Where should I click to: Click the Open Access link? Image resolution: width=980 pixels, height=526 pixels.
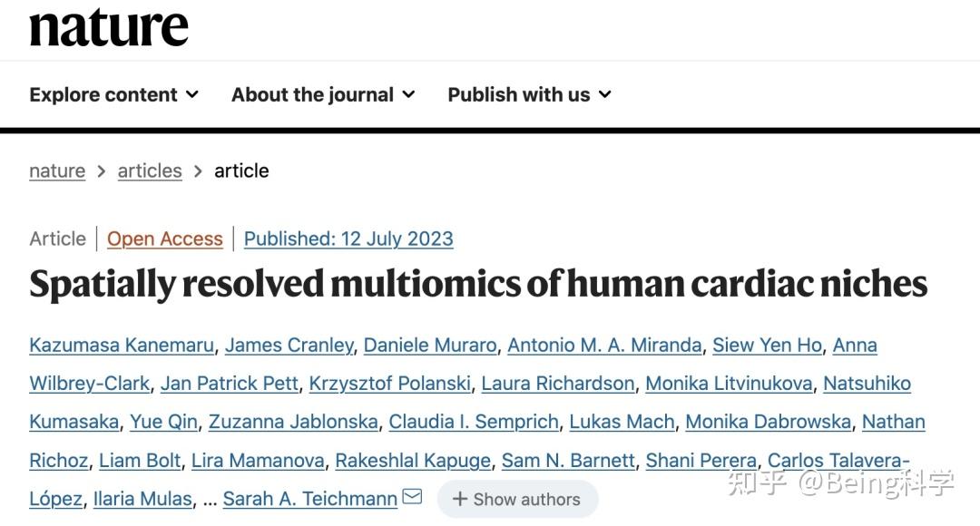[x=165, y=239]
